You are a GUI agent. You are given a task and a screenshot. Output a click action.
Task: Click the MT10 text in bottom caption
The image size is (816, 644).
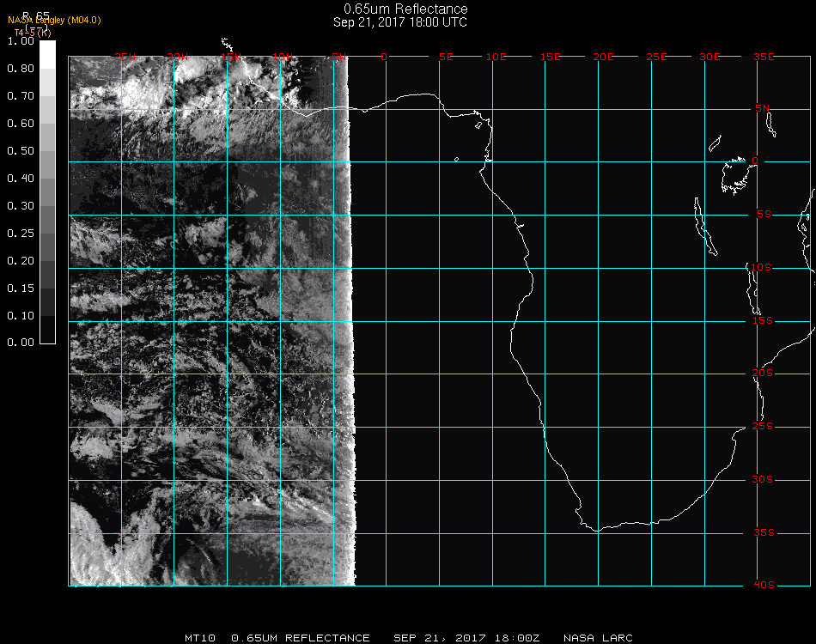pyautogui.click(x=200, y=638)
